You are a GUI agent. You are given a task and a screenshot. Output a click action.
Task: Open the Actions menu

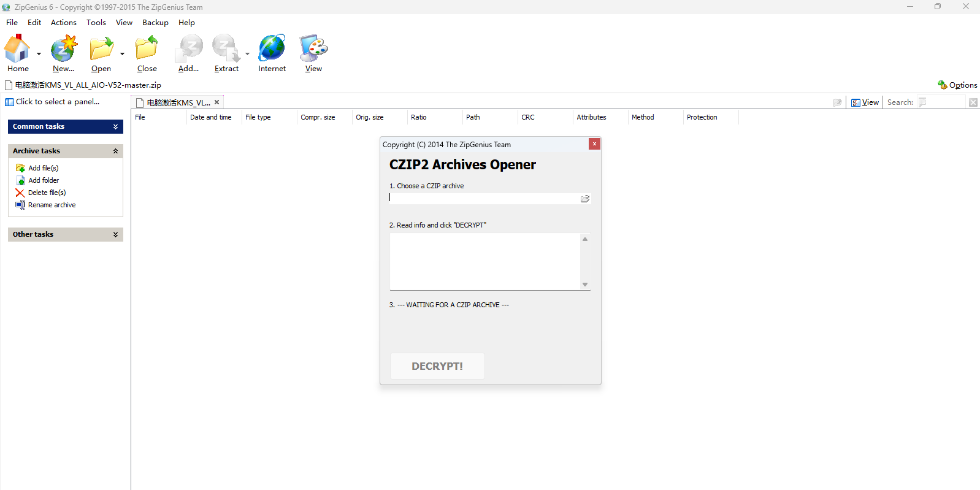tap(64, 23)
